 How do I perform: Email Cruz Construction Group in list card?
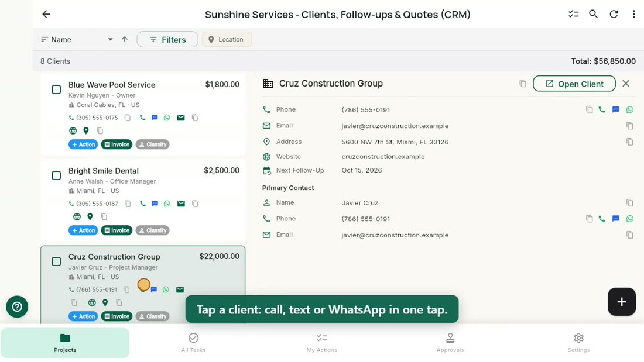(x=180, y=289)
